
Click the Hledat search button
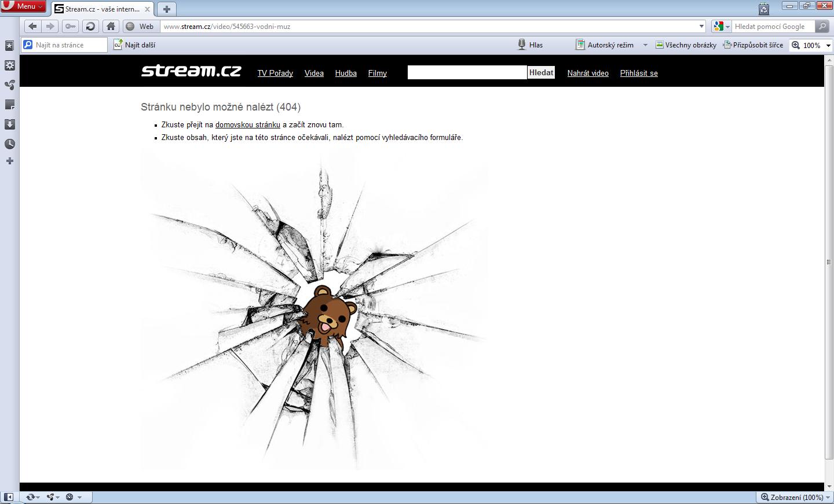[x=541, y=72]
